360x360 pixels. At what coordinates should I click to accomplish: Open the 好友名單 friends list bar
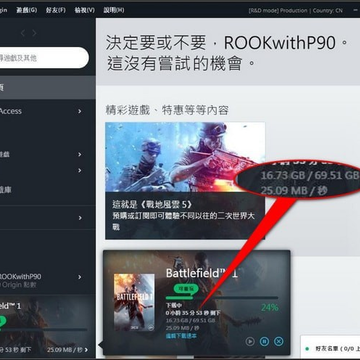pos(330,348)
